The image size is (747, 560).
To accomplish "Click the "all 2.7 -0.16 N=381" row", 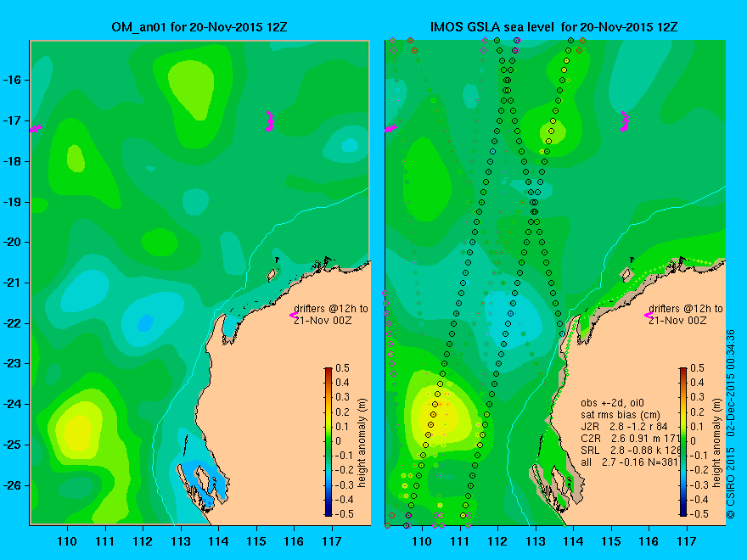I will point(629,462).
